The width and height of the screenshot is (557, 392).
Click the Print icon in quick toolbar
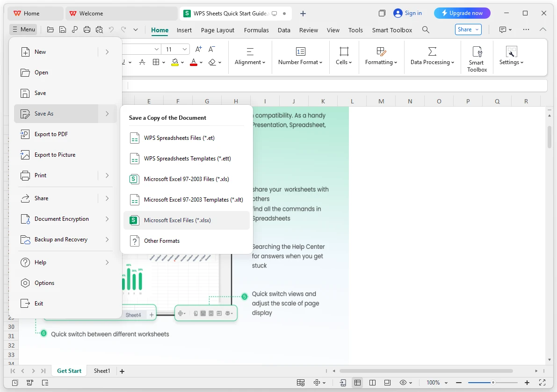pos(87,29)
